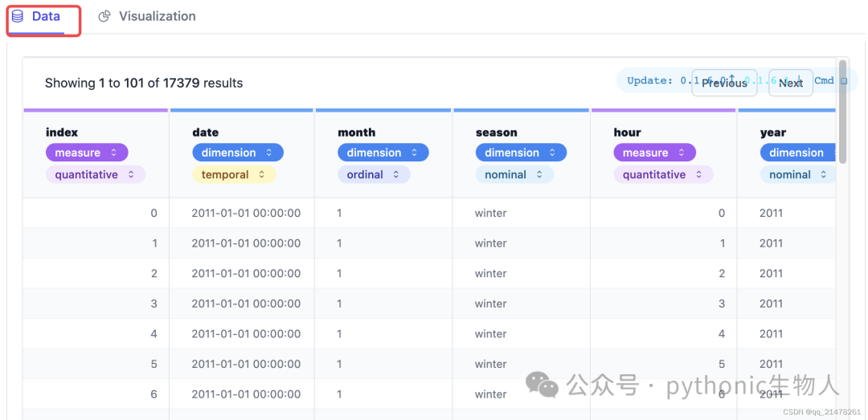Change date column temporal type

(x=234, y=174)
